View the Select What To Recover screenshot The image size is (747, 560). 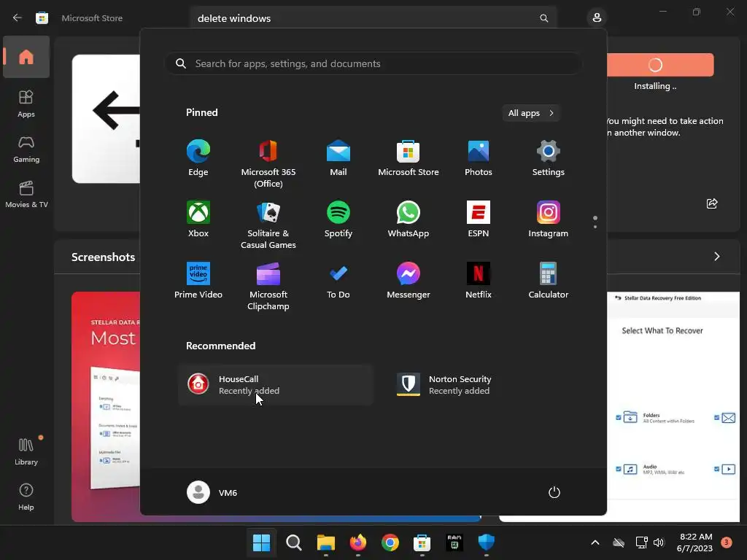coord(673,407)
